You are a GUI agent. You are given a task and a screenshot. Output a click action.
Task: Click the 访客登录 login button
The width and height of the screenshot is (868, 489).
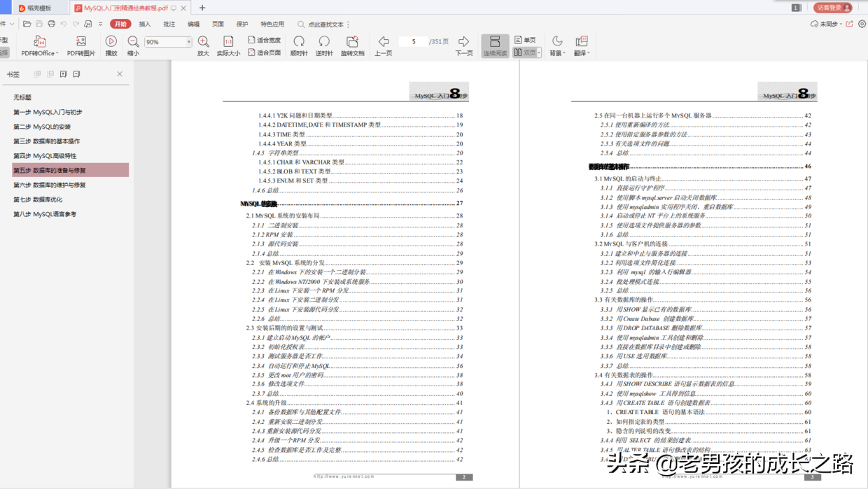(x=833, y=8)
